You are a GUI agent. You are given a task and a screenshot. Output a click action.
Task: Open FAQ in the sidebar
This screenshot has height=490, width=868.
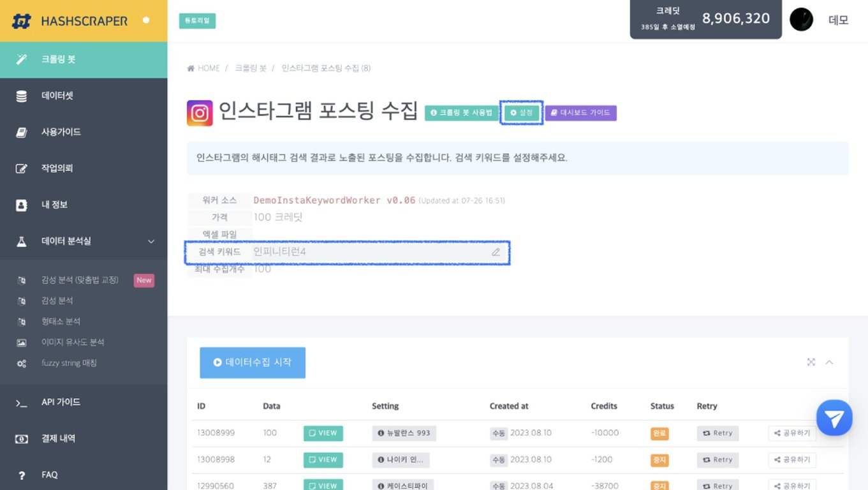click(84, 475)
